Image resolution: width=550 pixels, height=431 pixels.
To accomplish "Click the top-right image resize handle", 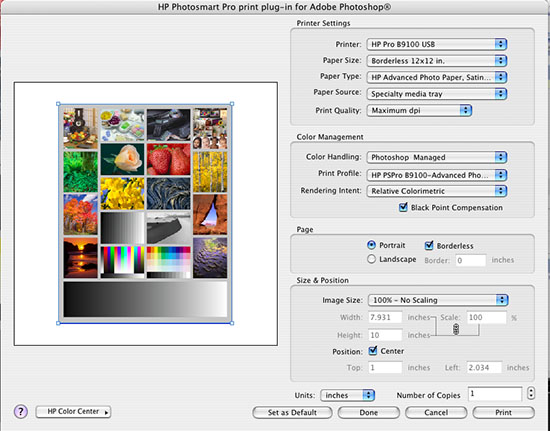I will tap(232, 104).
